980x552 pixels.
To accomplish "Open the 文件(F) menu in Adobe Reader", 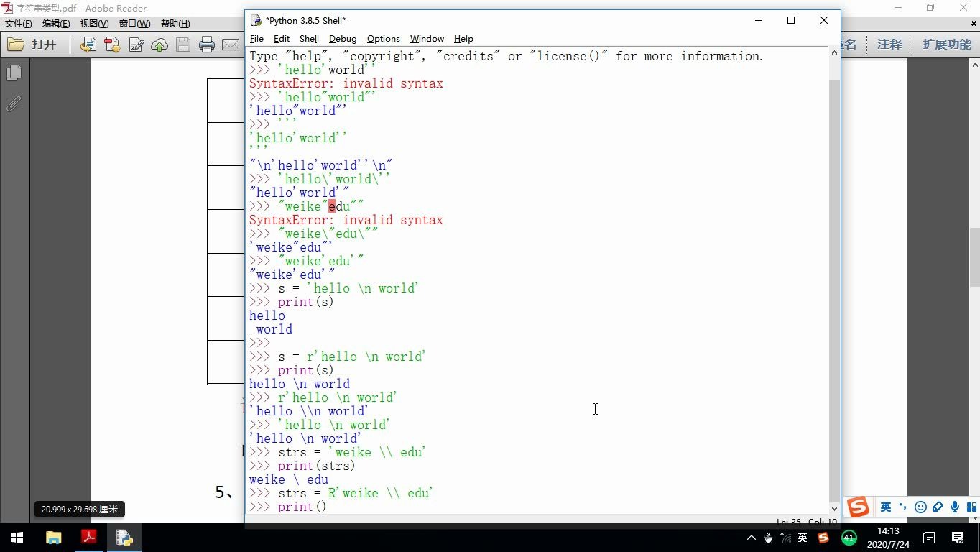I will tap(18, 24).
